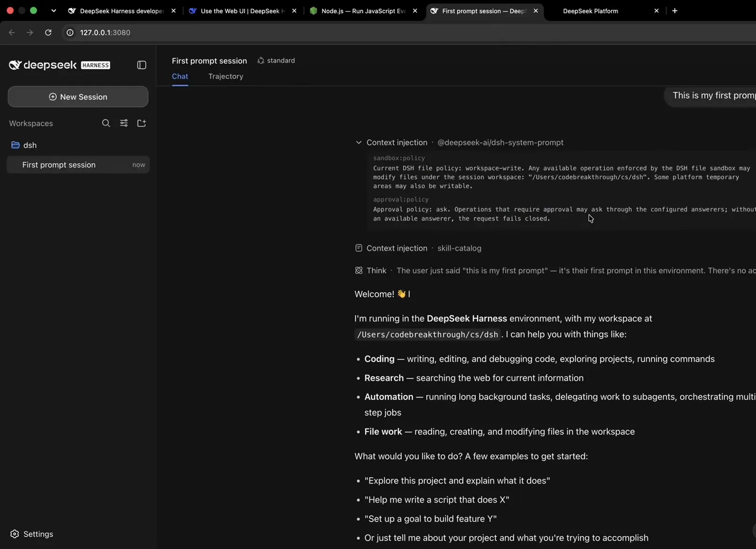The width and height of the screenshot is (756, 549).
Task: Go forward in browser history
Action: (30, 33)
